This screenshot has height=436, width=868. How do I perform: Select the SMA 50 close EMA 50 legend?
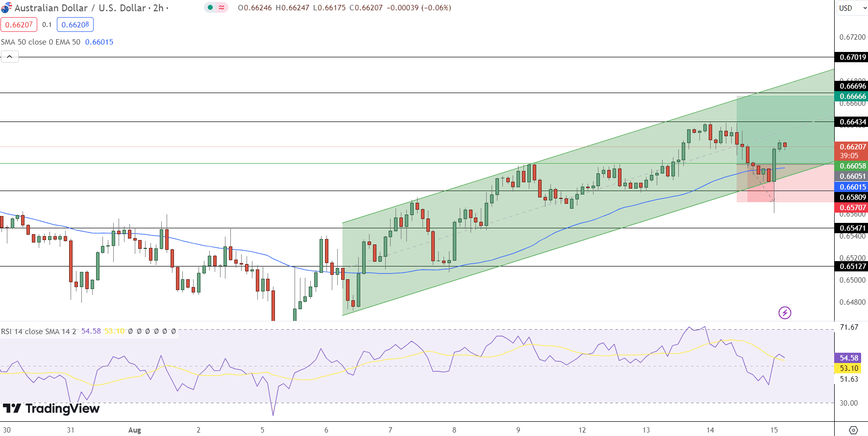tap(41, 42)
